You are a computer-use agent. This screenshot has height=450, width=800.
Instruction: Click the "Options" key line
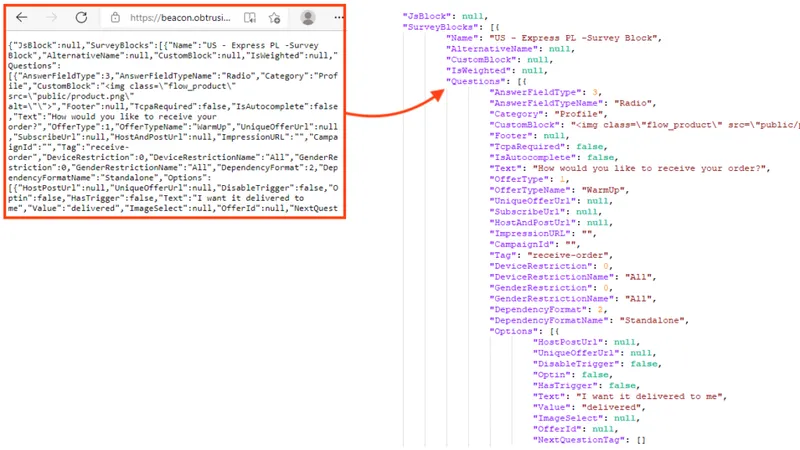coord(524,331)
